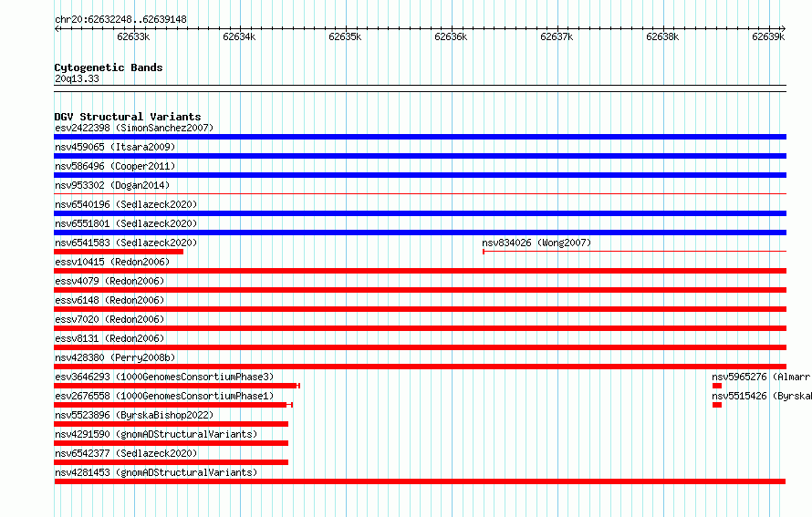
Task: Select the blue bar under nsv586496
Action: coord(420,175)
